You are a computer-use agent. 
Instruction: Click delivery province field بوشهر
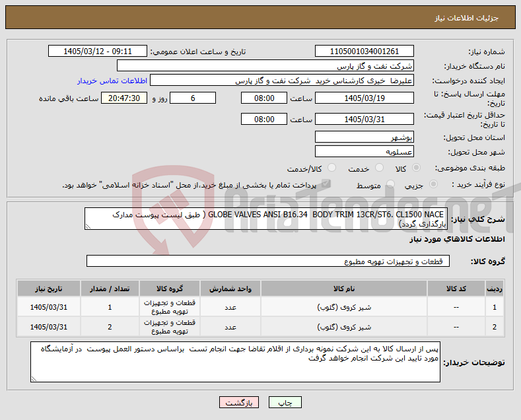364,137
